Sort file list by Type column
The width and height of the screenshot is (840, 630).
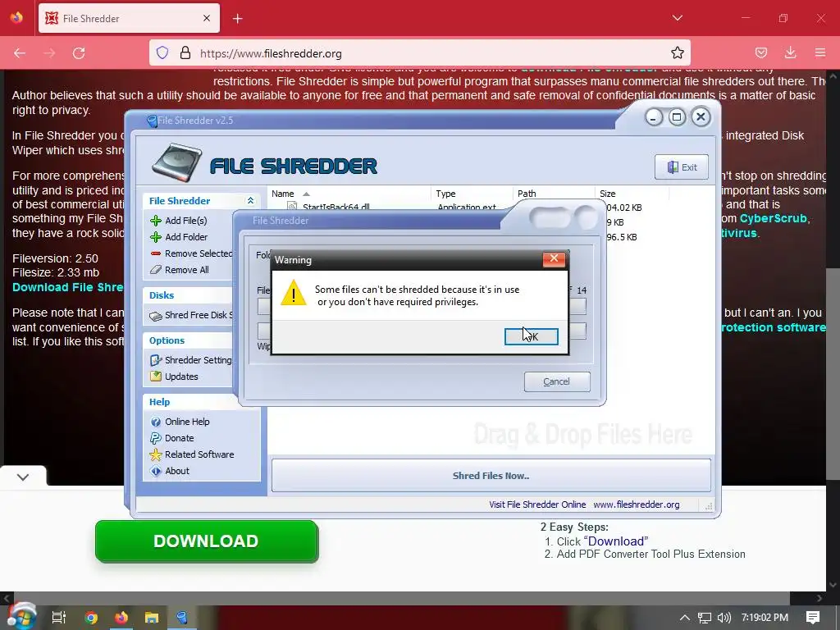(x=472, y=194)
